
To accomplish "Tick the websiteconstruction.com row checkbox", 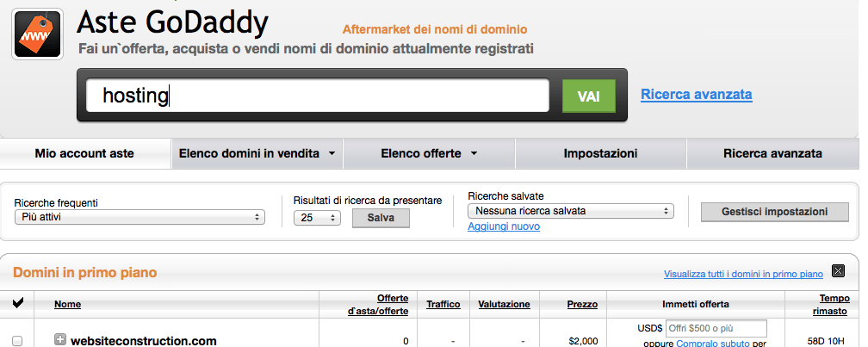I will [17, 341].
